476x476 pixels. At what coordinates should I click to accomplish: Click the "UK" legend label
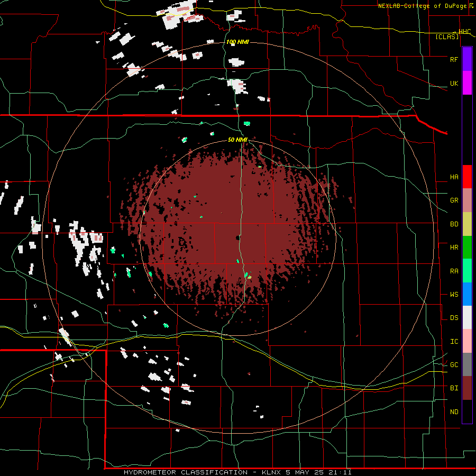[x=454, y=84]
